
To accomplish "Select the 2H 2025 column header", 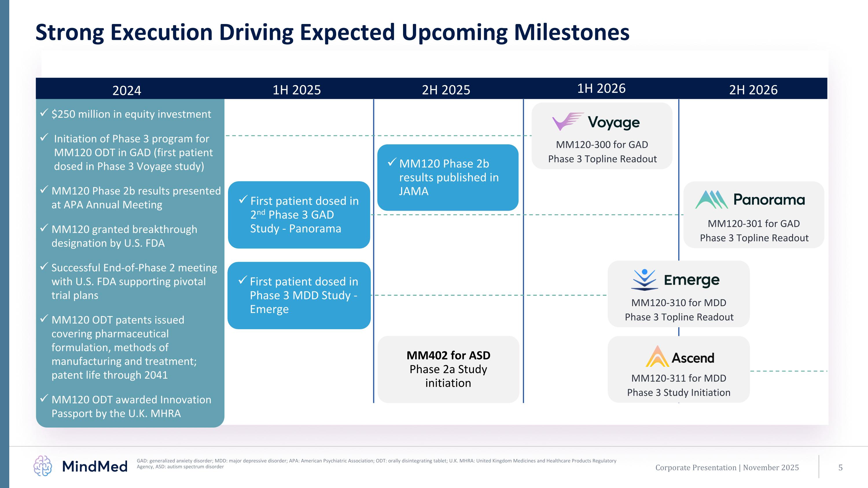I will click(x=446, y=90).
